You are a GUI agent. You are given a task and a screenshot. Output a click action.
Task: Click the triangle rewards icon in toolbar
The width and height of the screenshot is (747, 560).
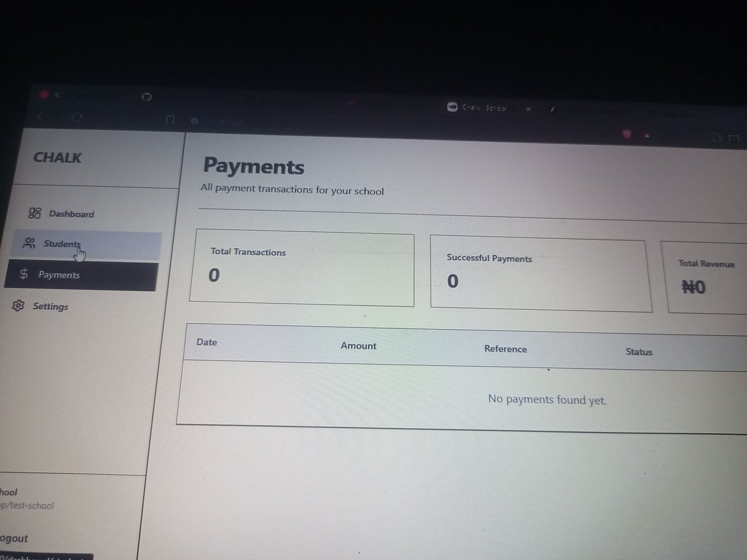(647, 134)
